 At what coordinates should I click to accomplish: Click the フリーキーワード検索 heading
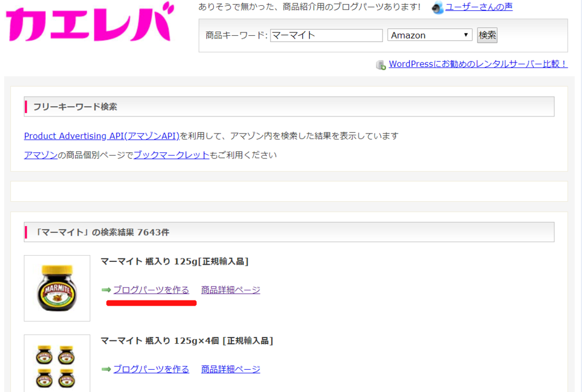[75, 107]
